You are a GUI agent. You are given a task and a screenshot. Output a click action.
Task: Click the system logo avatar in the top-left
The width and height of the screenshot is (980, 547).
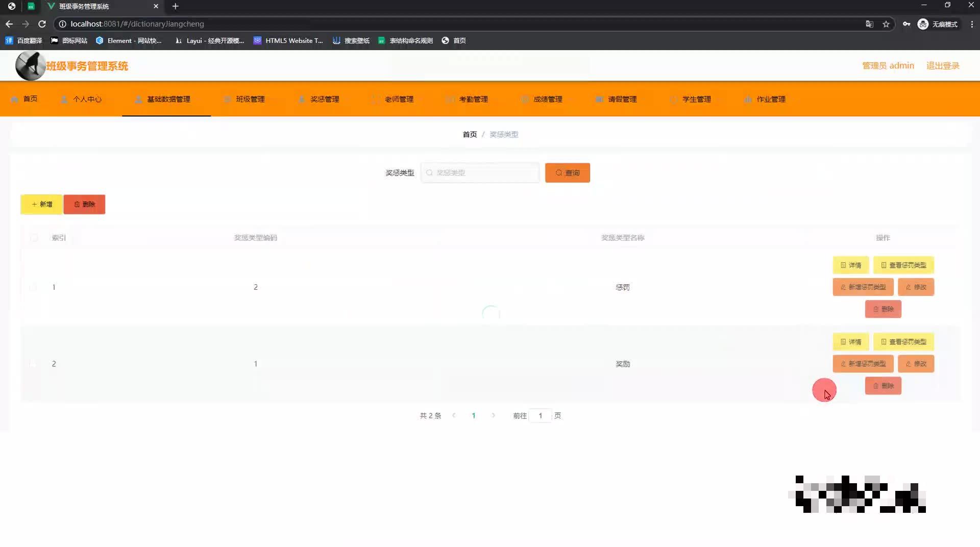pos(30,65)
